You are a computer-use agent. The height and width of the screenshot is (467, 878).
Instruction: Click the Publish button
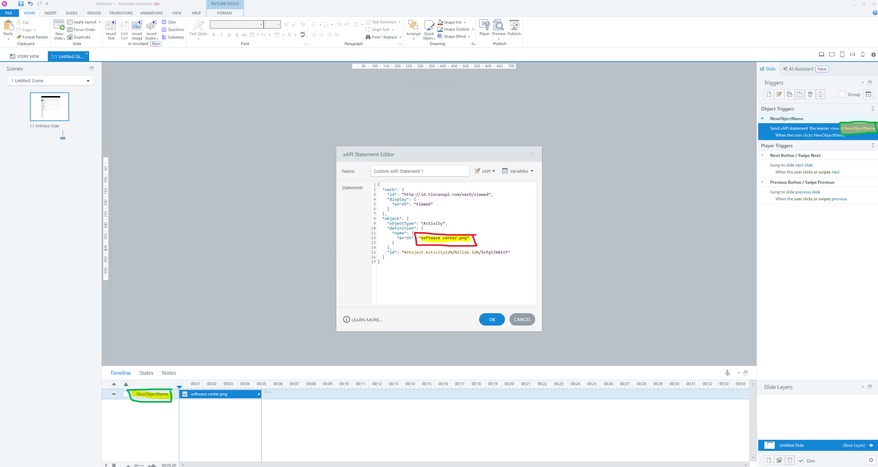[x=514, y=28]
